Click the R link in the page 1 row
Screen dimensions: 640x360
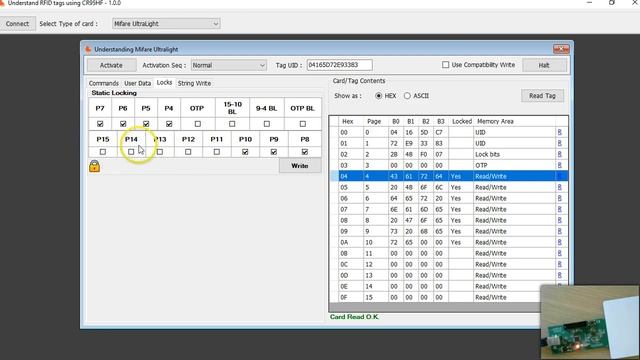(560, 143)
